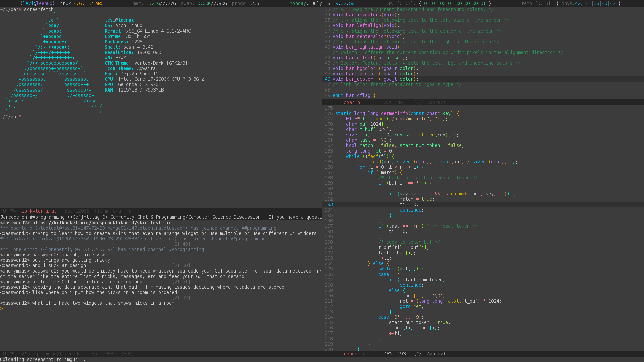Click the getmeminfo function definition line

coord(397,113)
